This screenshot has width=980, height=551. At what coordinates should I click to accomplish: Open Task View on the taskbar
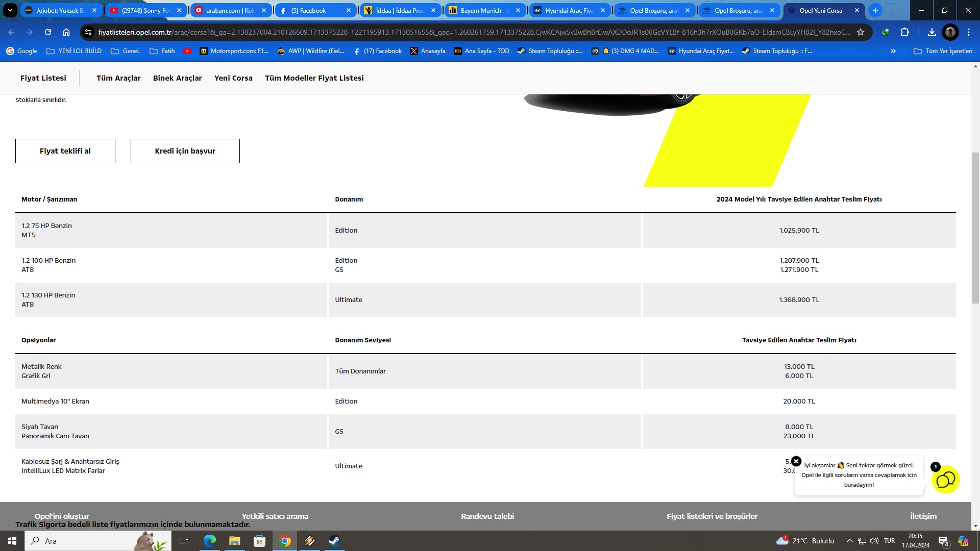[184, 541]
